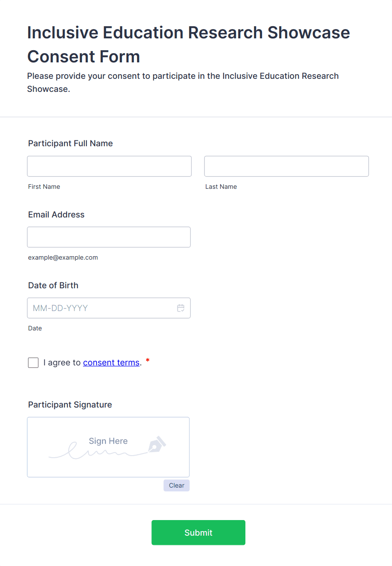Clear the participant signature
Viewport: 392px width, 566px height.
click(x=177, y=486)
